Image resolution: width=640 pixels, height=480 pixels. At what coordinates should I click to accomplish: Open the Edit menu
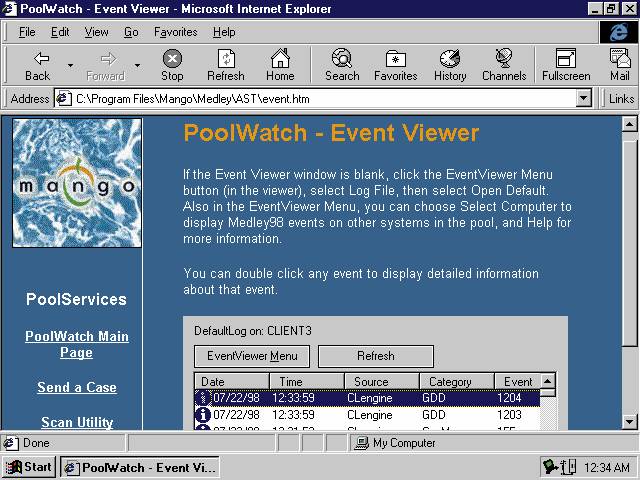click(60, 32)
